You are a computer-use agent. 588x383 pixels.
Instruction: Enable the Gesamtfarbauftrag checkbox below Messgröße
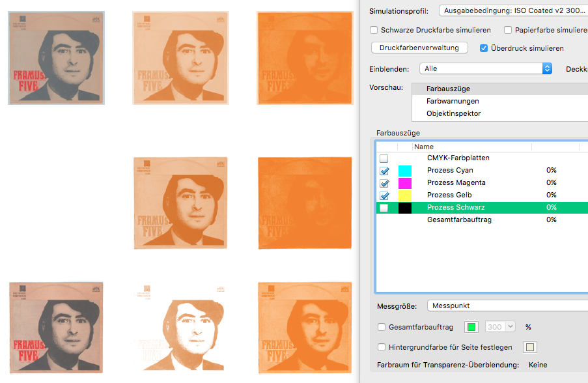pyautogui.click(x=382, y=327)
